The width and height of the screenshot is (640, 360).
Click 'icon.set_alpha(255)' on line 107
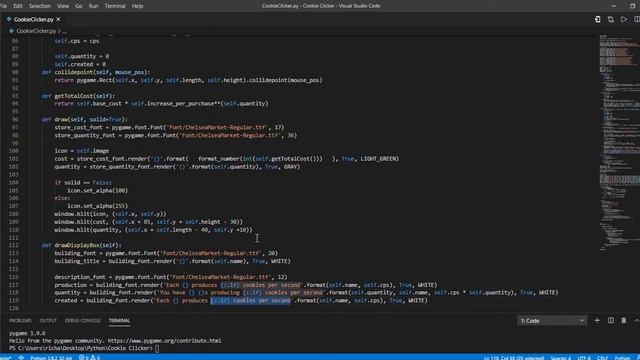(x=98, y=206)
